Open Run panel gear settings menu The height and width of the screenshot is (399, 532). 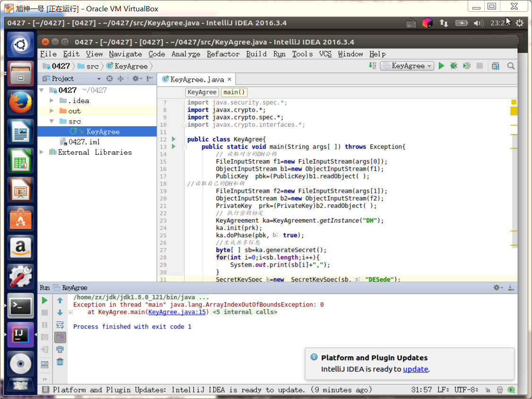tap(498, 288)
